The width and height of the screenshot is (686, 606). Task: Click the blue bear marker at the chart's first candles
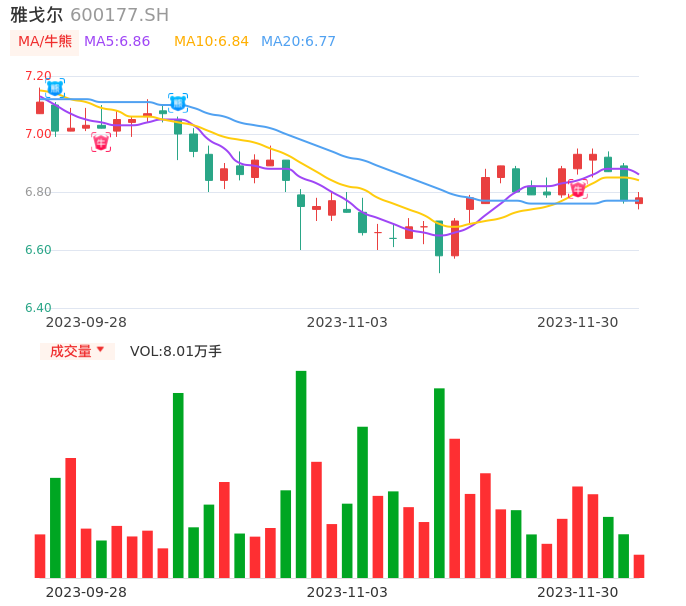55,88
